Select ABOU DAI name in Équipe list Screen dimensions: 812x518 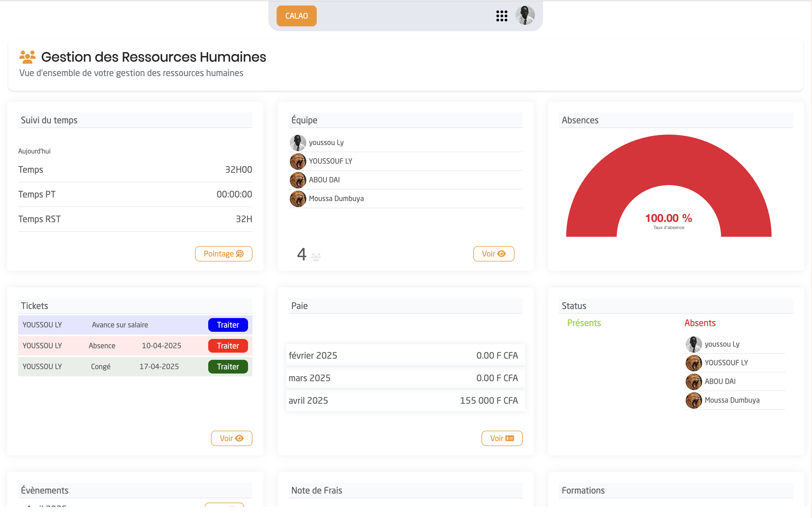324,180
